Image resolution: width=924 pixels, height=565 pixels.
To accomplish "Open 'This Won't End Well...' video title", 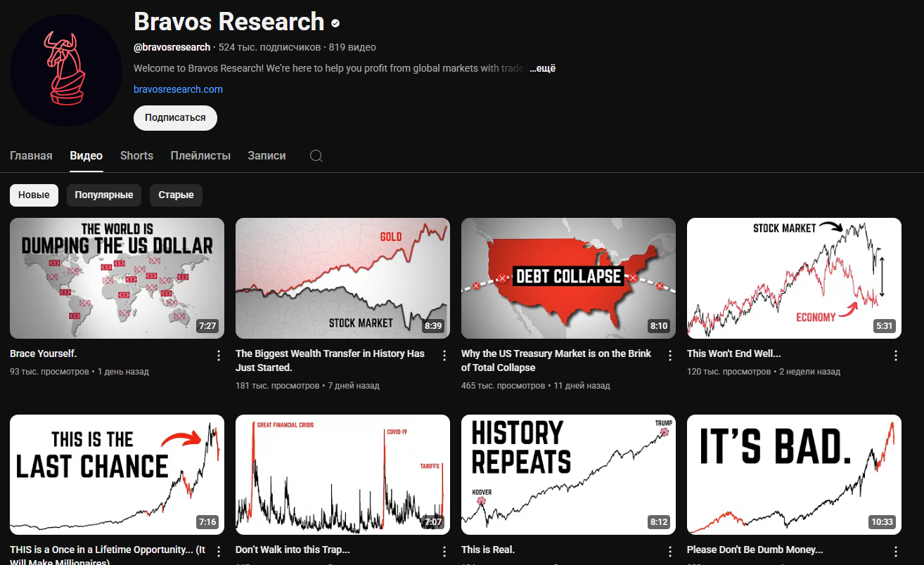I will click(x=733, y=353).
